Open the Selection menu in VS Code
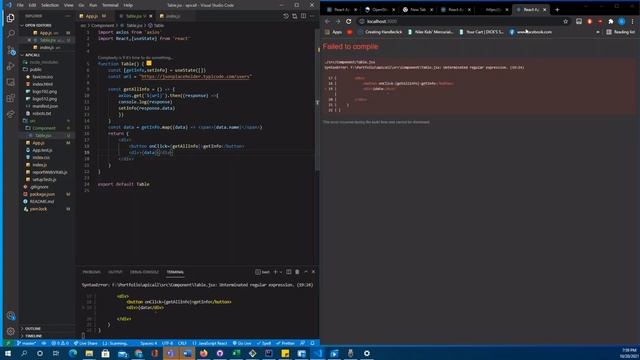640x360 pixels. [x=50, y=5]
